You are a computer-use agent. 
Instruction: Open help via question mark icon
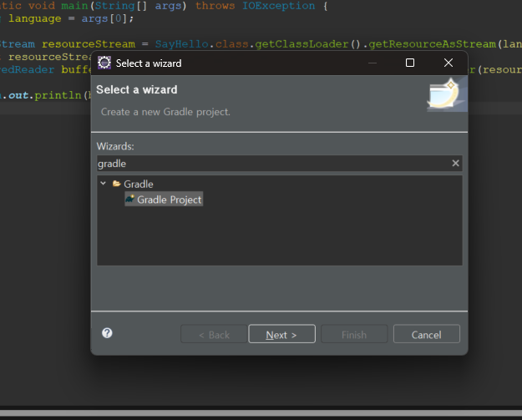107,333
